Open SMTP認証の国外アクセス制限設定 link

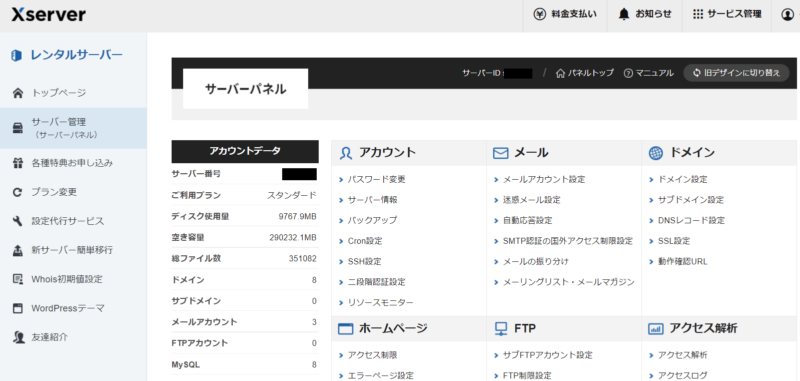coord(568,241)
